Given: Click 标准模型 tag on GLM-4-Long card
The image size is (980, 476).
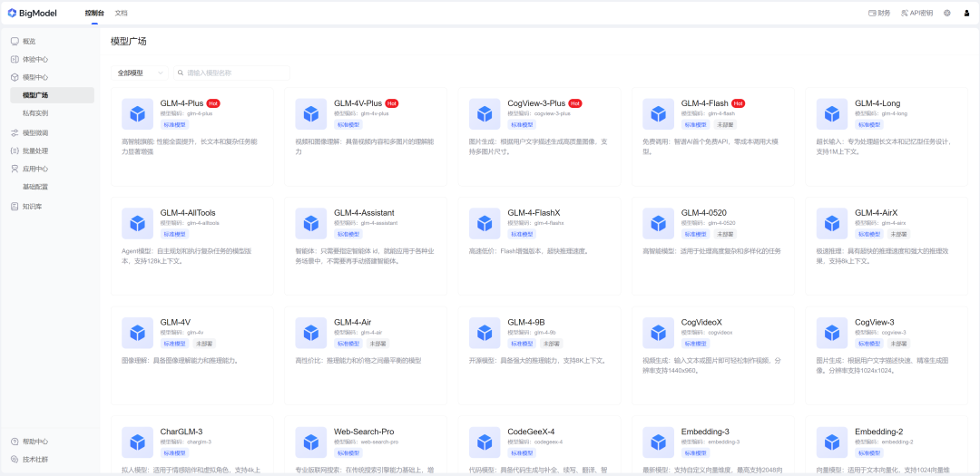Looking at the screenshot, I should [868, 124].
